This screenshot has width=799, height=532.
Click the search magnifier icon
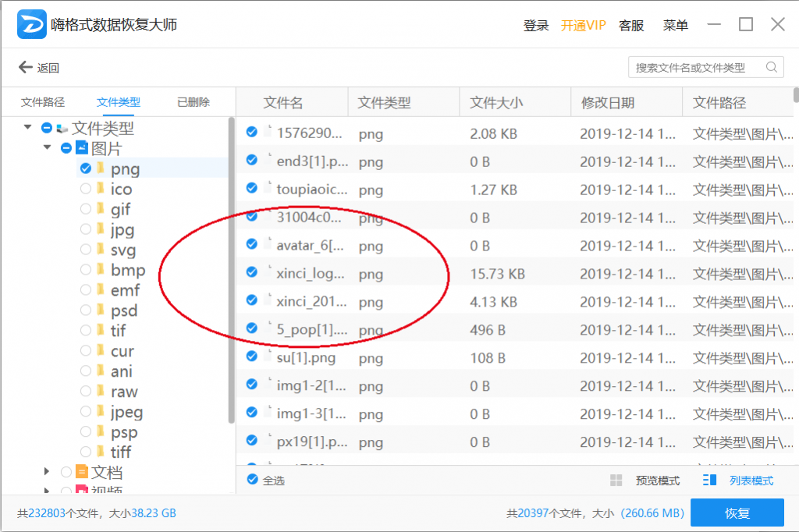coord(772,67)
